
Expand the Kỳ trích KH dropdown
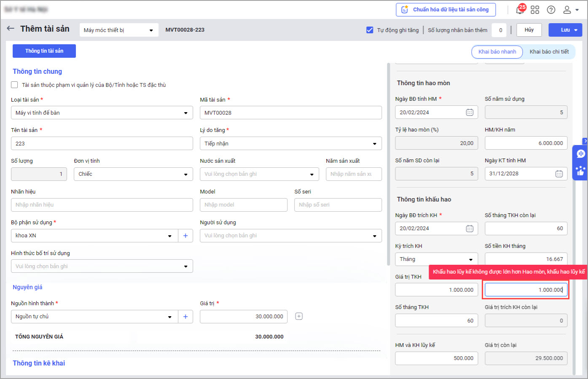(x=470, y=259)
